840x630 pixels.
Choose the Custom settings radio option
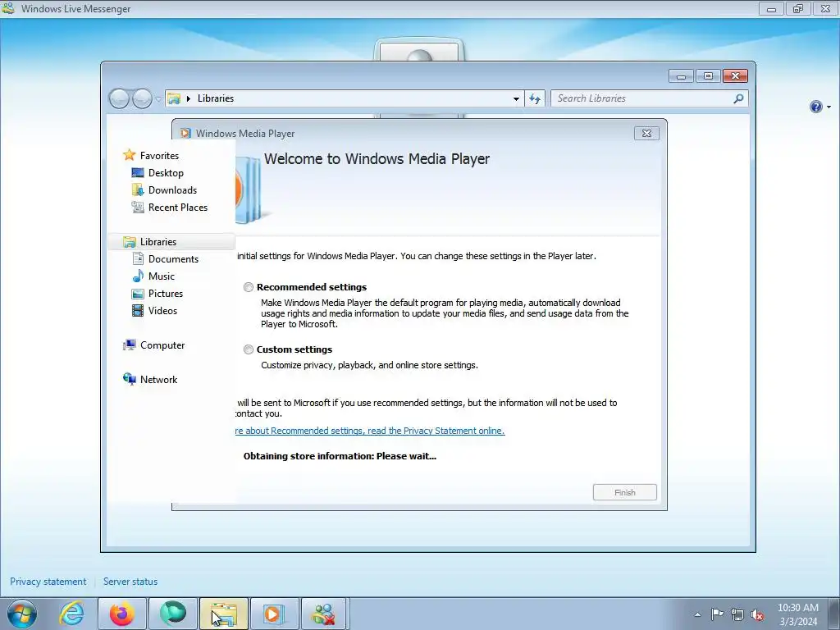coord(249,349)
